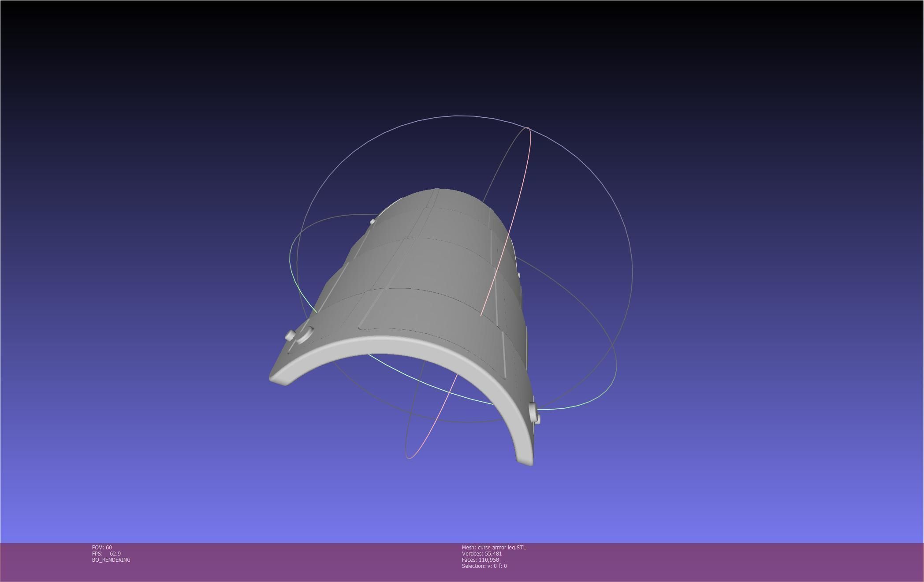
Task: Click the BO_RENDERING status text
Action: coord(111,560)
